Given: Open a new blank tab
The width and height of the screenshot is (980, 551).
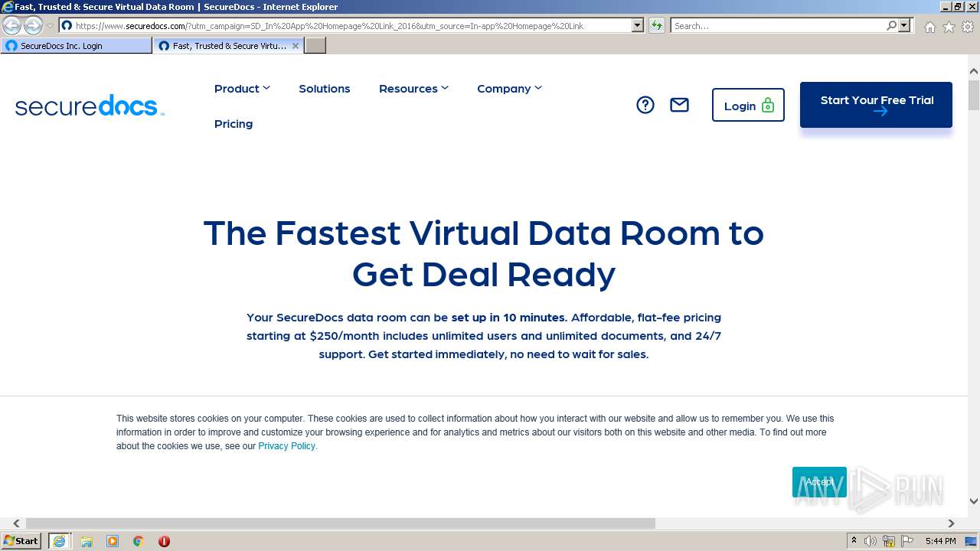Looking at the screenshot, I should point(315,46).
